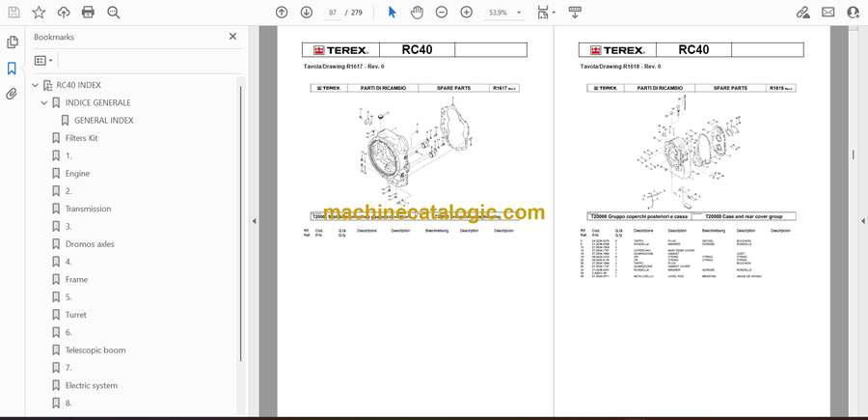Open the bookmark labeled 4.

[68, 262]
